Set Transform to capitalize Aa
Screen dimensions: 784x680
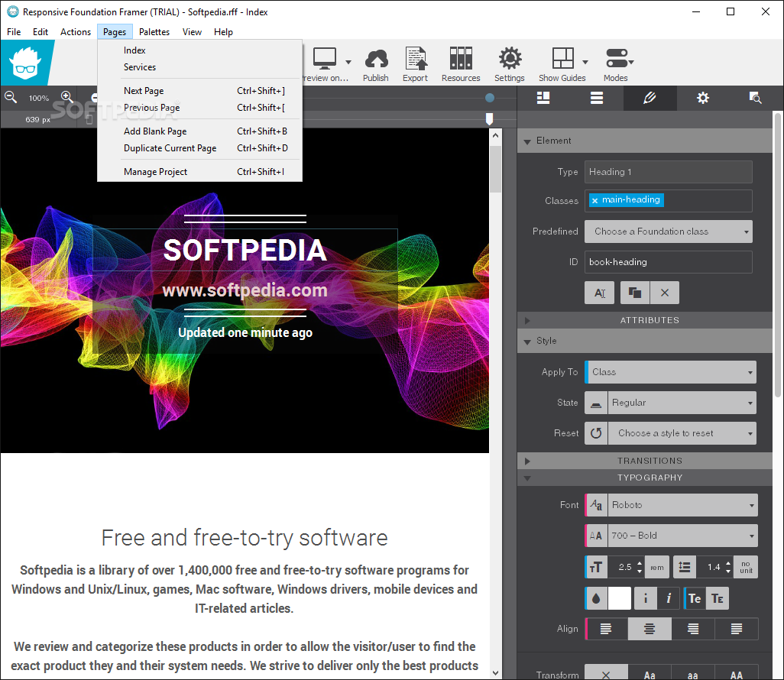pos(650,673)
